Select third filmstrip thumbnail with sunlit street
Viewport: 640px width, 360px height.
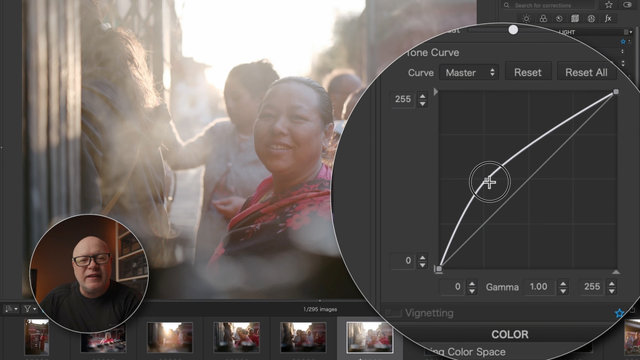[x=170, y=337]
